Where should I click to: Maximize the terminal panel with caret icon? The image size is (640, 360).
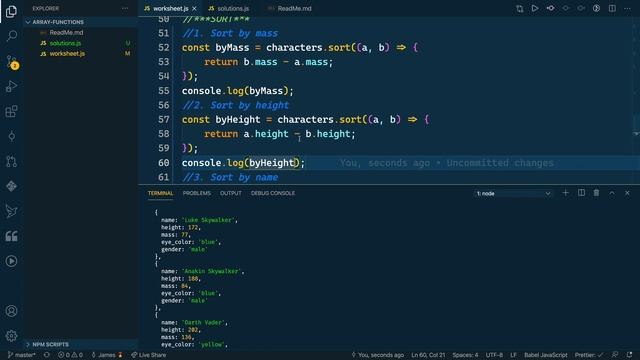click(x=612, y=193)
